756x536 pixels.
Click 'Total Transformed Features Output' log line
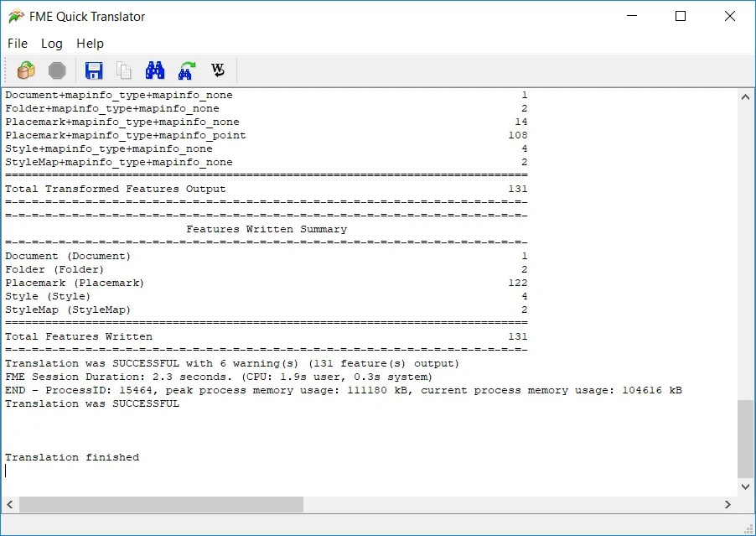[x=267, y=189]
